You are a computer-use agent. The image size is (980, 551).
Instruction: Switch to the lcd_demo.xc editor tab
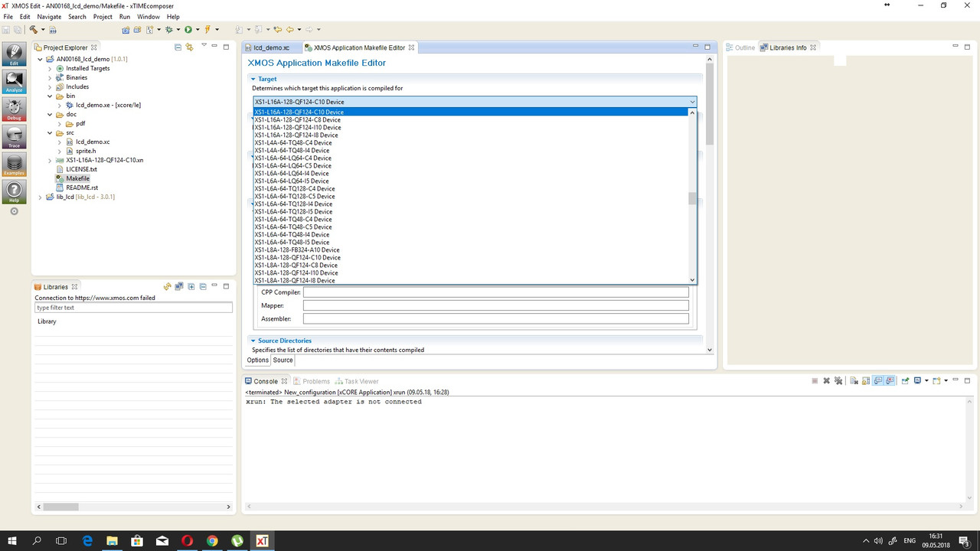click(272, 47)
